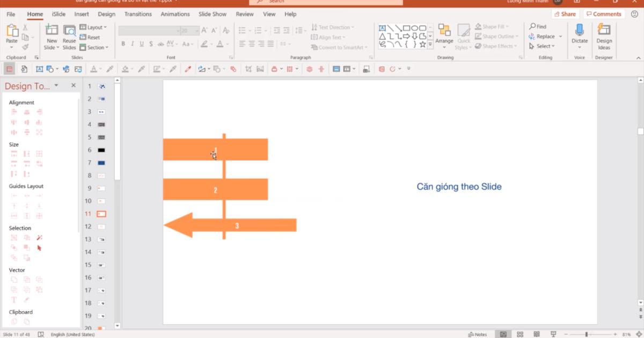Click the Format Painter brush icon
Image resolution: width=644 pixels, height=338 pixels.
tap(25, 47)
